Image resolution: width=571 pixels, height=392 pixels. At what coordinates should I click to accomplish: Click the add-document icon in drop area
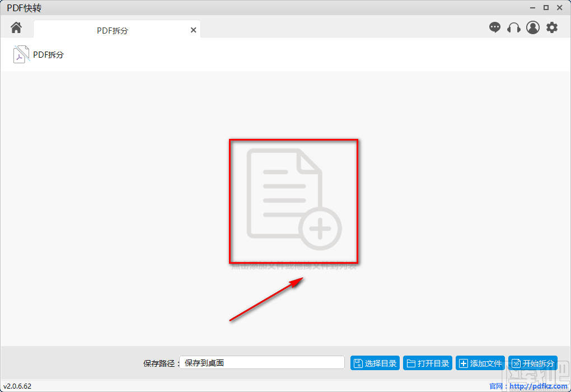[x=293, y=200]
